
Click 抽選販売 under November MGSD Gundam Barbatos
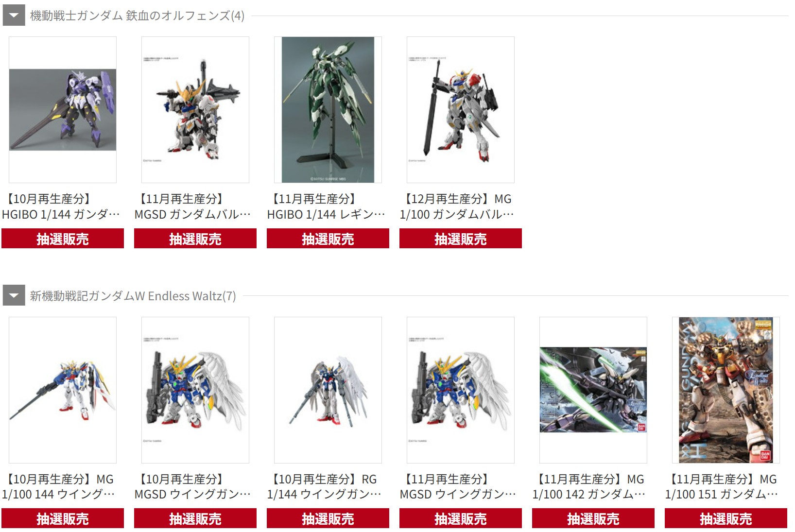click(195, 239)
